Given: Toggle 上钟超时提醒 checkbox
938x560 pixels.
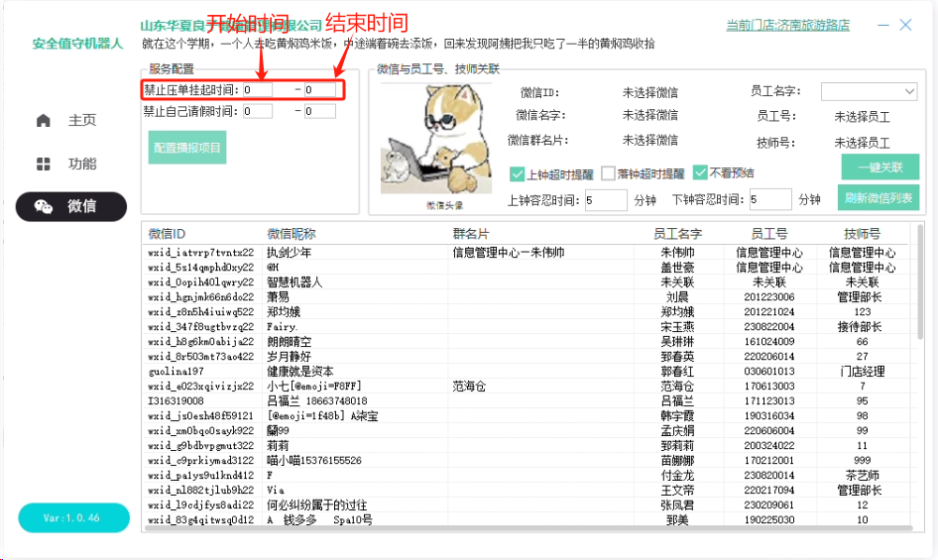Looking at the screenshot, I should [517, 173].
